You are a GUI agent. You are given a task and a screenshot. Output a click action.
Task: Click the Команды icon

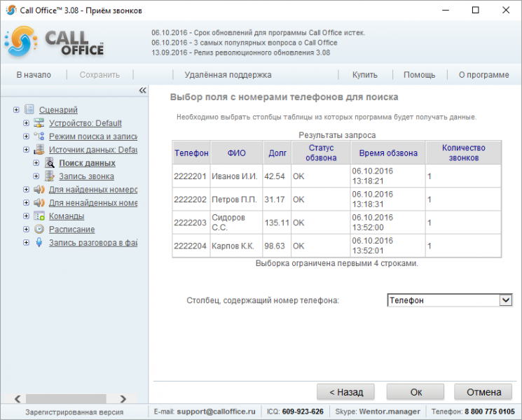coord(39,216)
